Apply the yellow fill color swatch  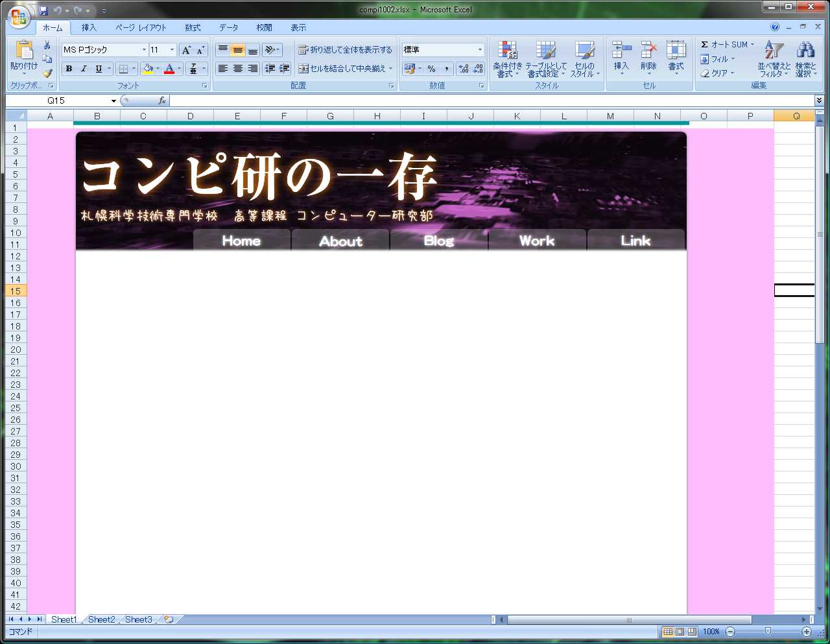148,69
